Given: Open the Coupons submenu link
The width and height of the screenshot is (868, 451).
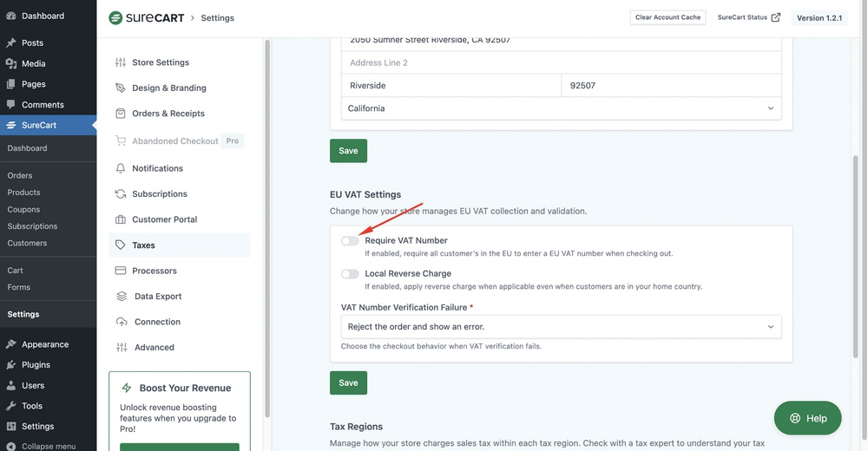Looking at the screenshot, I should point(23,210).
